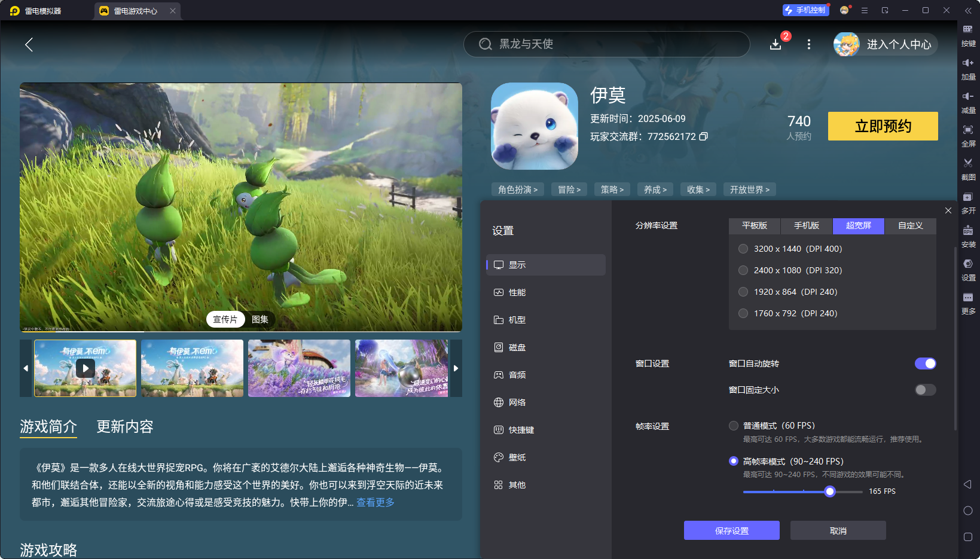Screen dimensions: 980x559
Task: Open the 角色扮演 genre tag list
Action: [517, 189]
